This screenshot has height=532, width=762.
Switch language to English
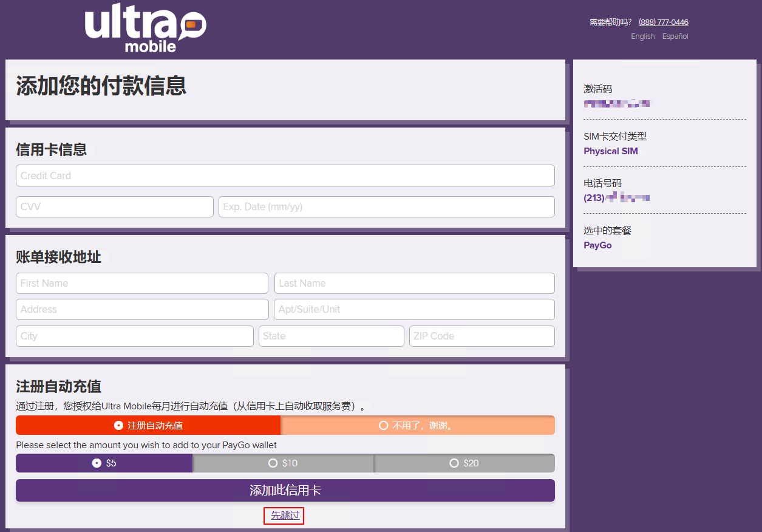click(642, 36)
